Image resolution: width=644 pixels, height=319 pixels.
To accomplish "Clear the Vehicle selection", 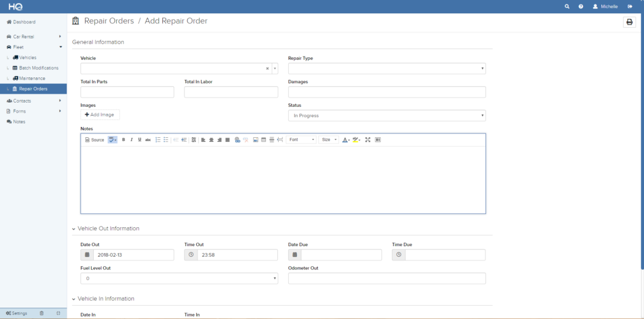I will (x=267, y=69).
